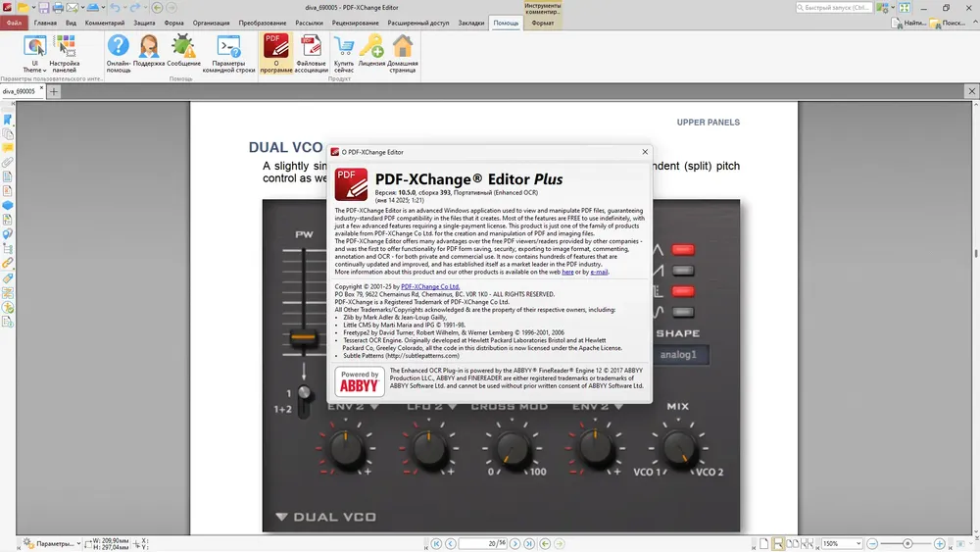Click the zoom slider handle in status bar

(906, 544)
